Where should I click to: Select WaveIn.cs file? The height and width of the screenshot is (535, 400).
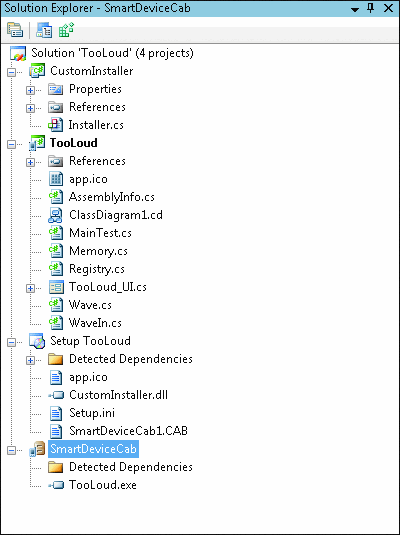pyautogui.click(x=95, y=323)
